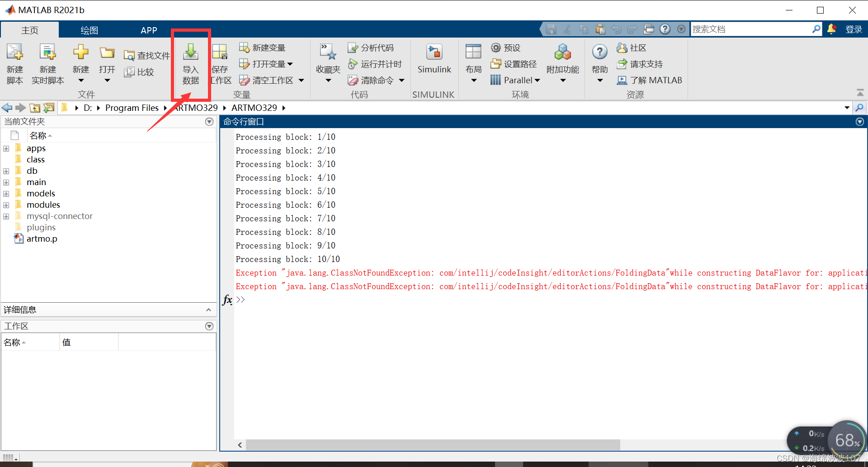Click the New (新建) plus icon
Image resolution: width=868 pixels, height=467 pixels.
(81, 52)
